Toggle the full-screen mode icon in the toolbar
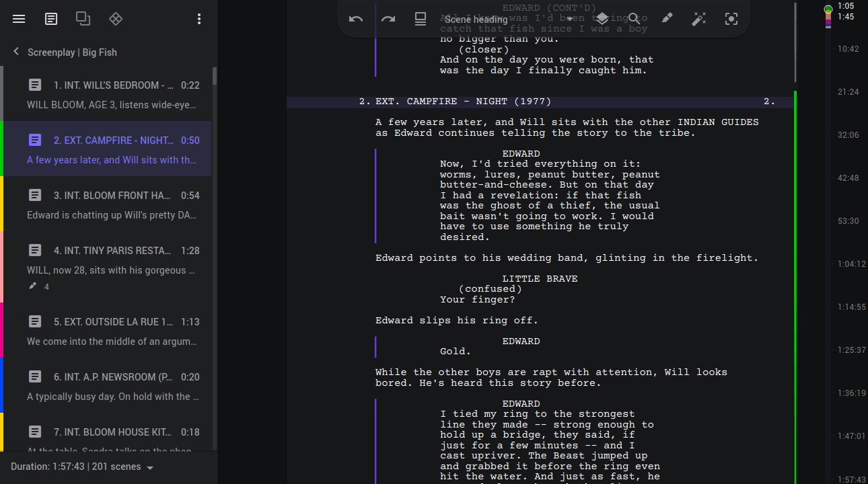The image size is (868, 484). [421, 19]
